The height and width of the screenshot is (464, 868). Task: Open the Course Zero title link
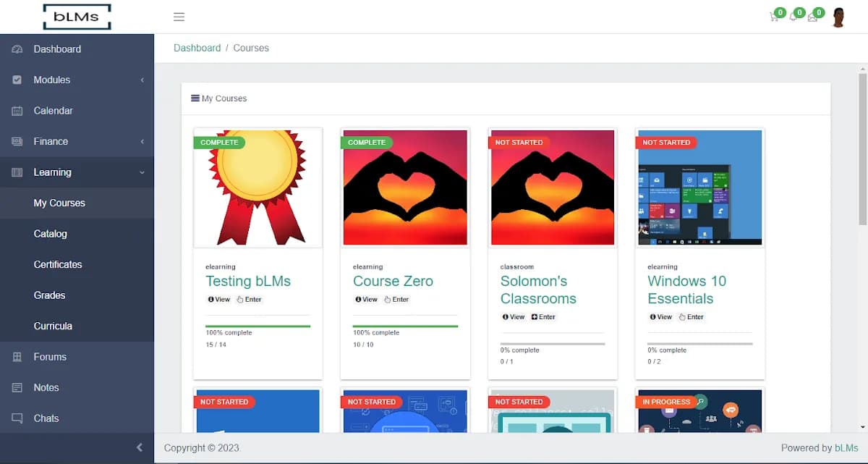[393, 281]
